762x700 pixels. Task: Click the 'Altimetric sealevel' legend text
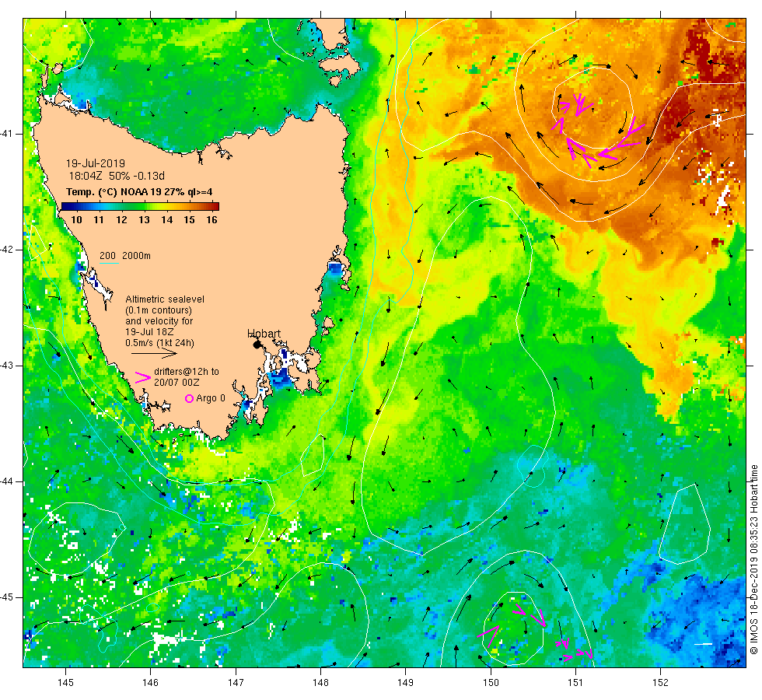[165, 299]
